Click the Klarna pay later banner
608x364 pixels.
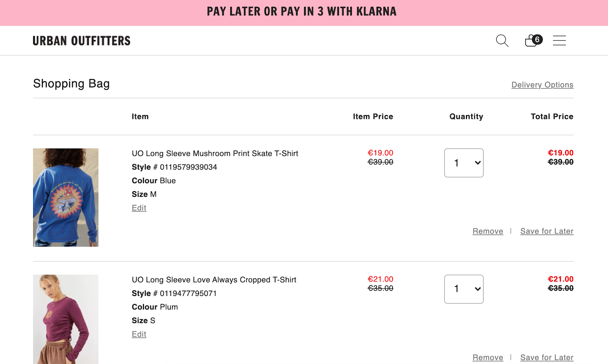(301, 11)
